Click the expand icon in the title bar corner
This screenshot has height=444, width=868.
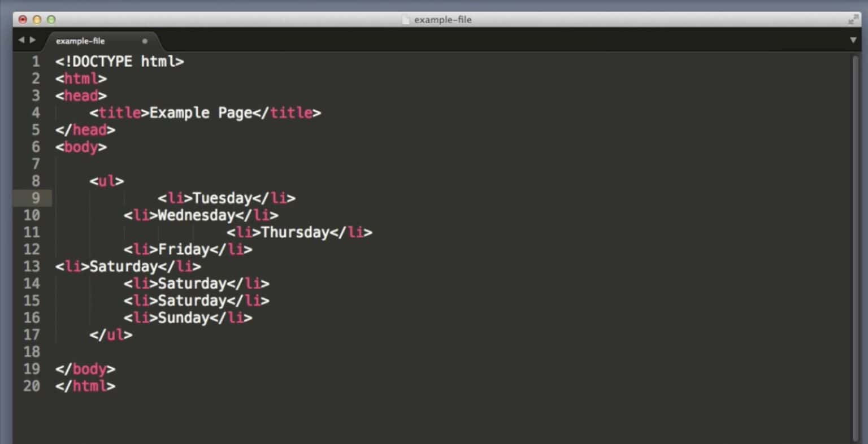point(852,19)
